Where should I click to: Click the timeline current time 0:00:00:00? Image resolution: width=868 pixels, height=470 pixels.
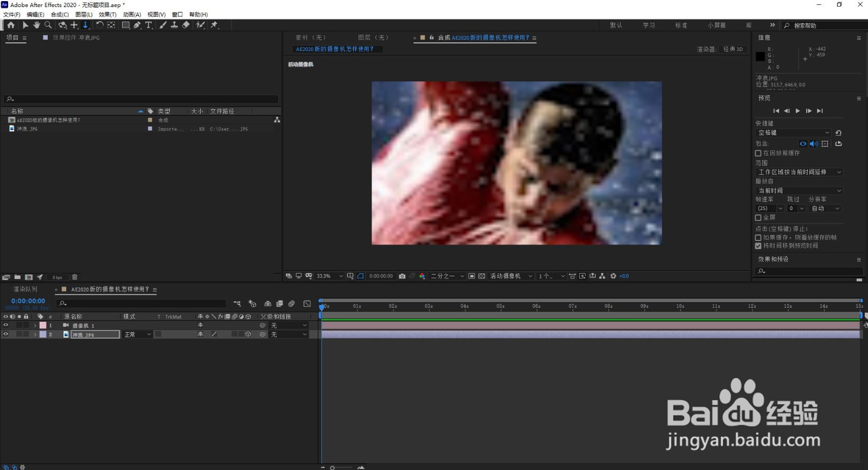click(28, 301)
